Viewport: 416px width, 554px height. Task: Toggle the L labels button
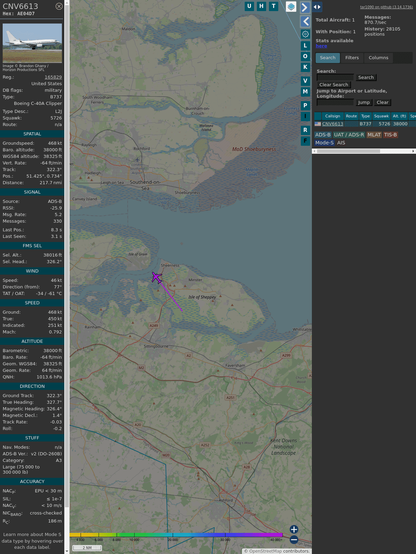pyautogui.click(x=305, y=46)
